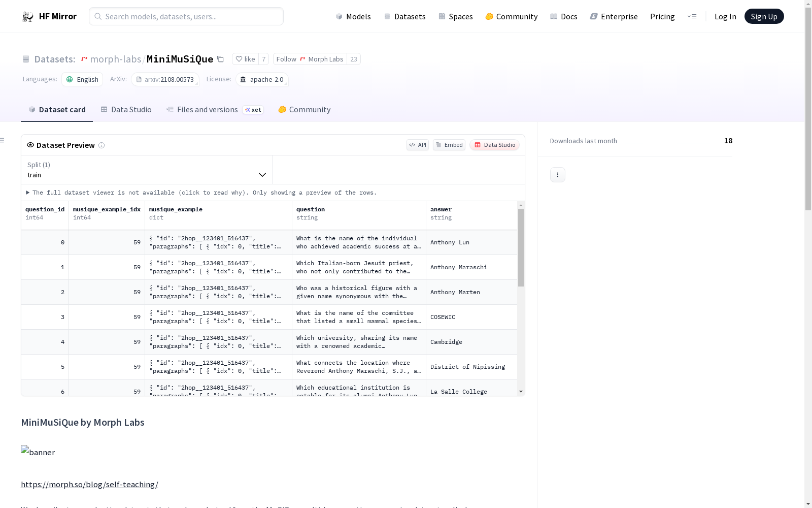Screen dimensions: 812x508
Task: Open the Pricing page
Action: point(662,16)
